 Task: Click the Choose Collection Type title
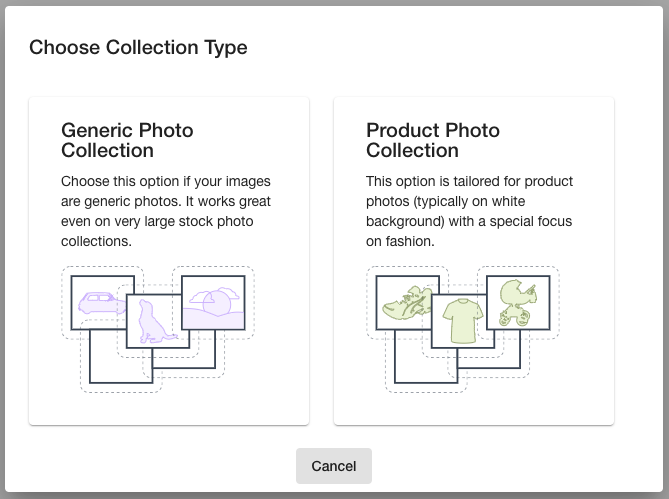tap(138, 47)
